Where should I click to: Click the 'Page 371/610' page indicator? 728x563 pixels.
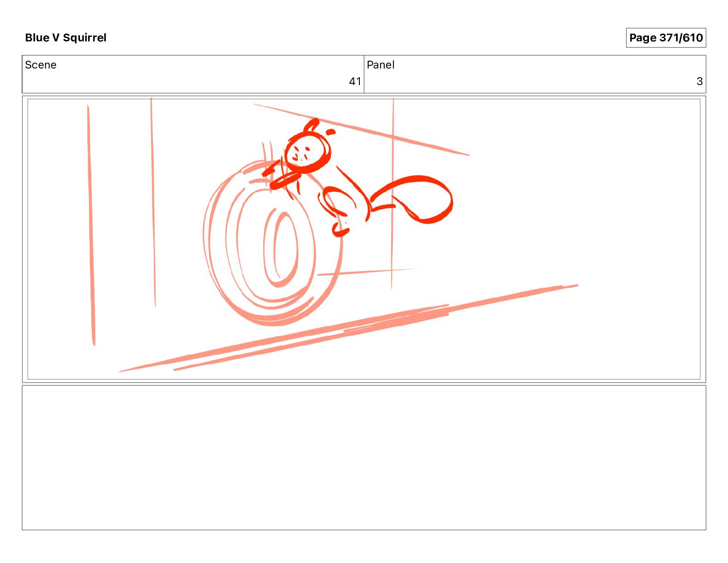click(666, 38)
